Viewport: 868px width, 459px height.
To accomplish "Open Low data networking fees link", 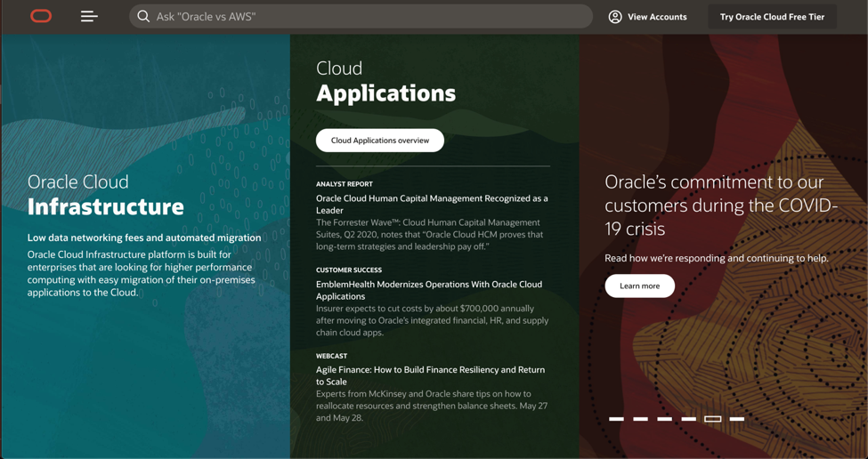I will 144,238.
